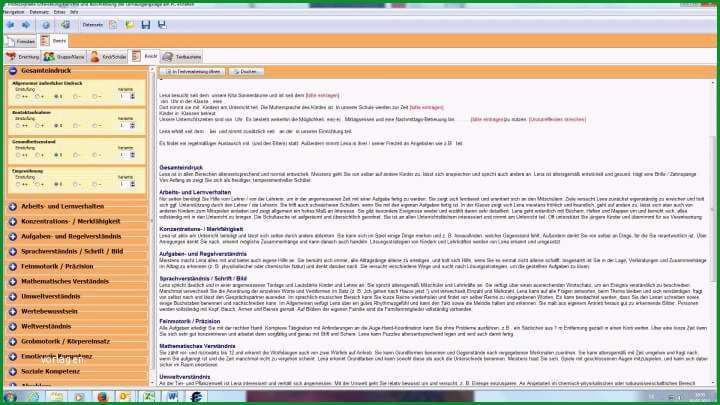The image size is (720, 405).
Task: Click the Variante spinner in the second rating box
Action: tap(133, 125)
